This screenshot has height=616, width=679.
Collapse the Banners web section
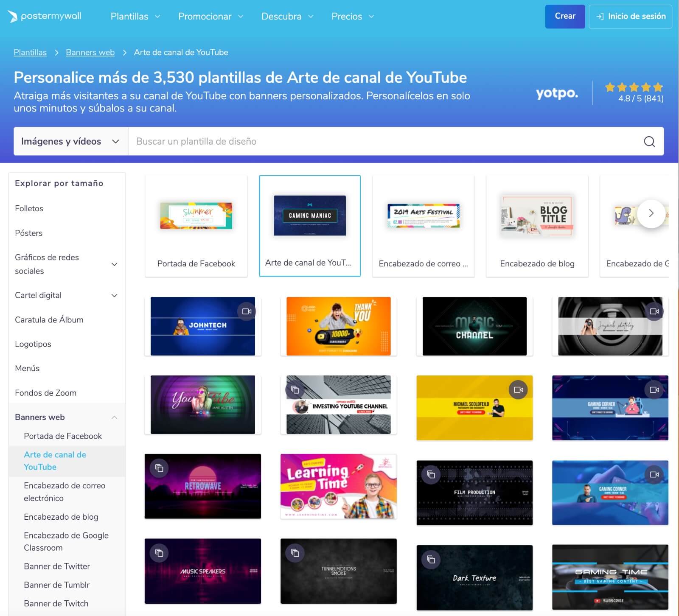pyautogui.click(x=115, y=417)
